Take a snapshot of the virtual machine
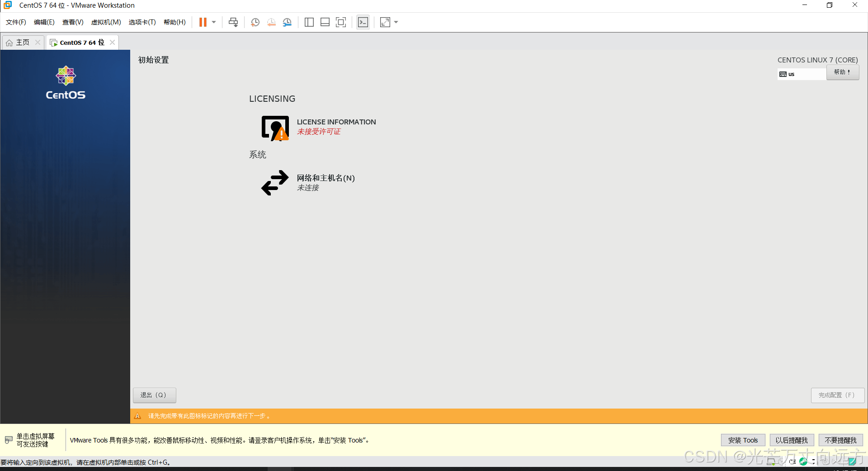This screenshot has width=868, height=471. pos(255,22)
